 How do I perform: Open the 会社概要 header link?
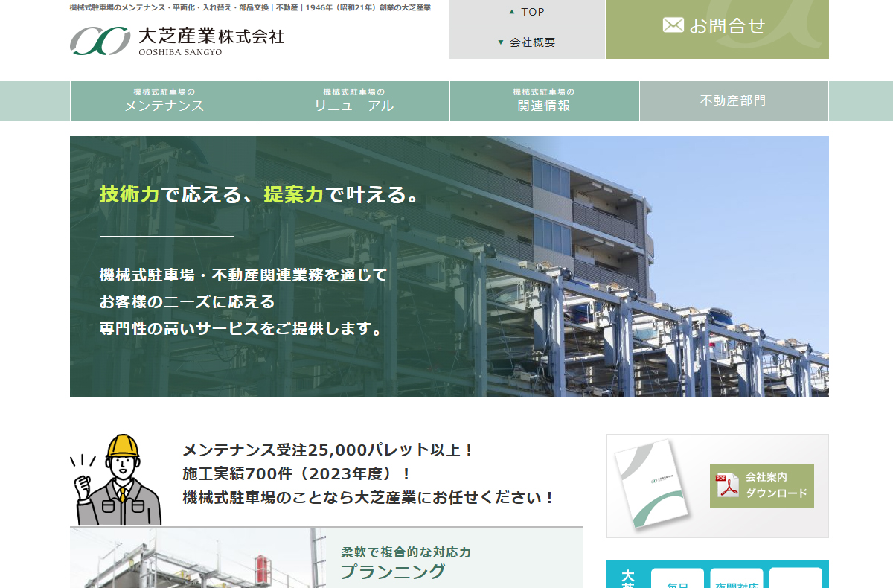coord(532,43)
